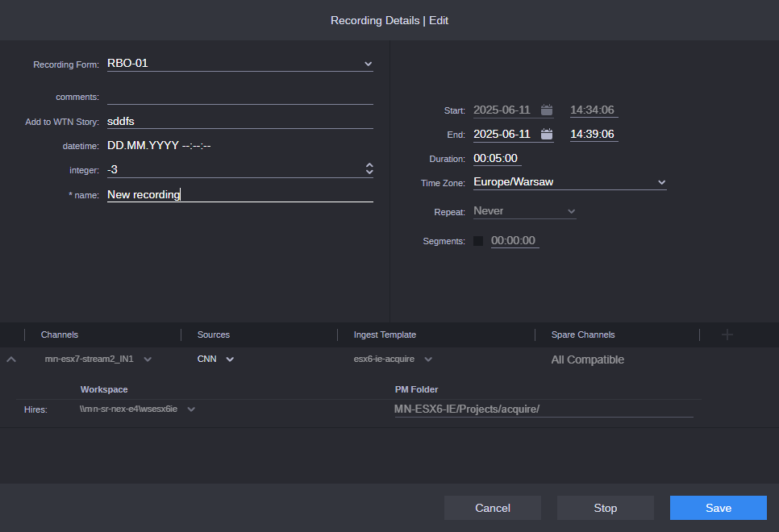Screen dimensions: 779x532
Task: Click the Hires row label
Action: [35, 409]
